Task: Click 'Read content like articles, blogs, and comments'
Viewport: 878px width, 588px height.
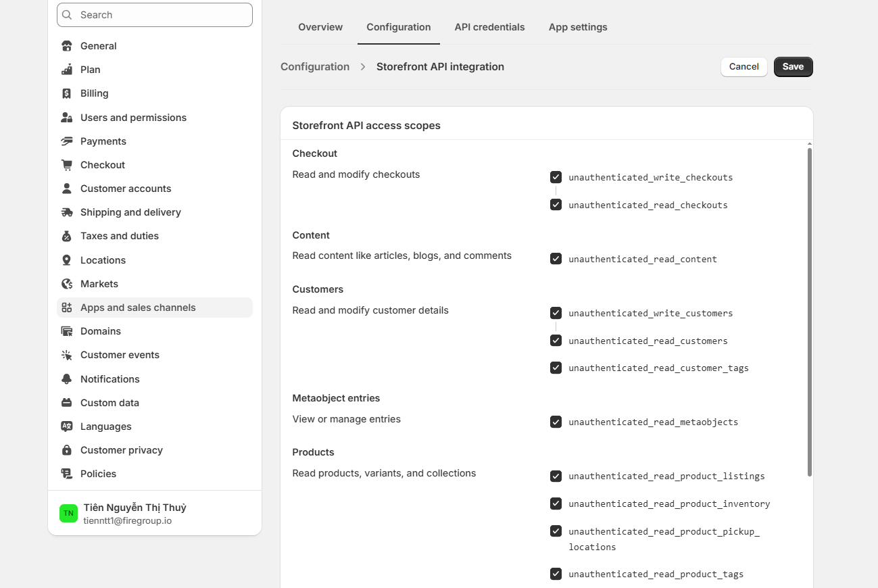Action: (402, 255)
